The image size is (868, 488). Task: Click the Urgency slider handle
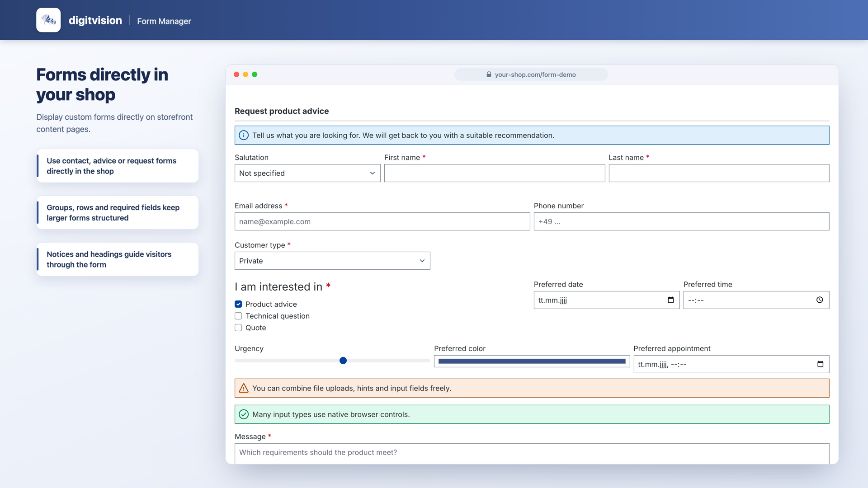pyautogui.click(x=343, y=361)
